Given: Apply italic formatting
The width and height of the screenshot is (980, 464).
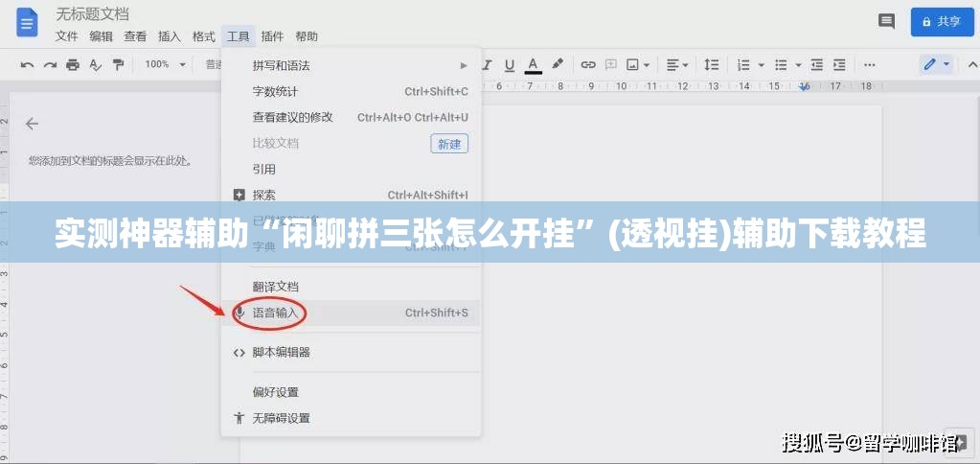Looking at the screenshot, I should [487, 64].
